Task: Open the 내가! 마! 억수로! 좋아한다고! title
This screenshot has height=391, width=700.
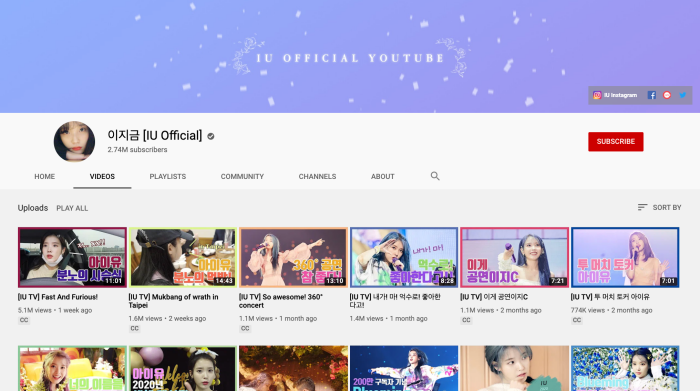Action: coord(396,301)
